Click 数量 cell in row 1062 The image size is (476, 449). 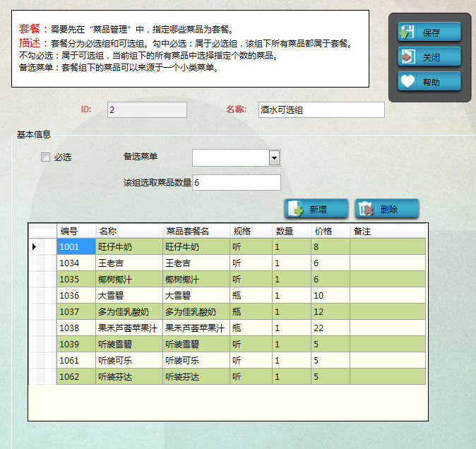pyautogui.click(x=292, y=376)
